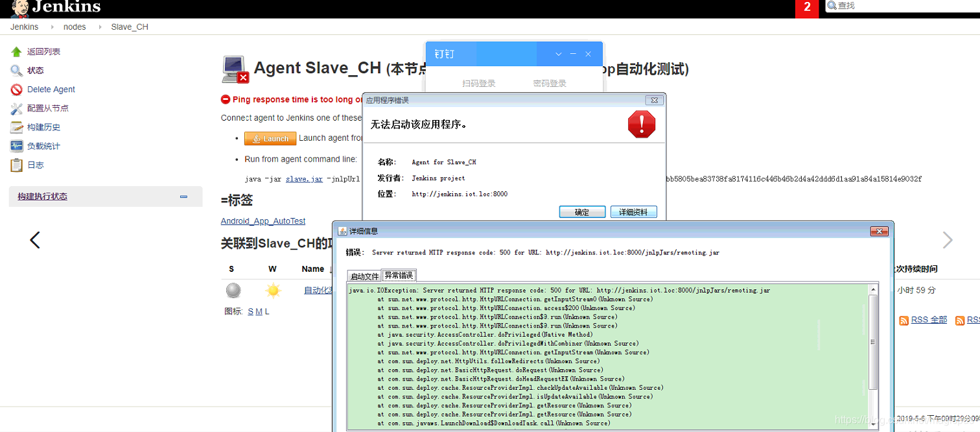Click the grey build status ball

(x=233, y=291)
